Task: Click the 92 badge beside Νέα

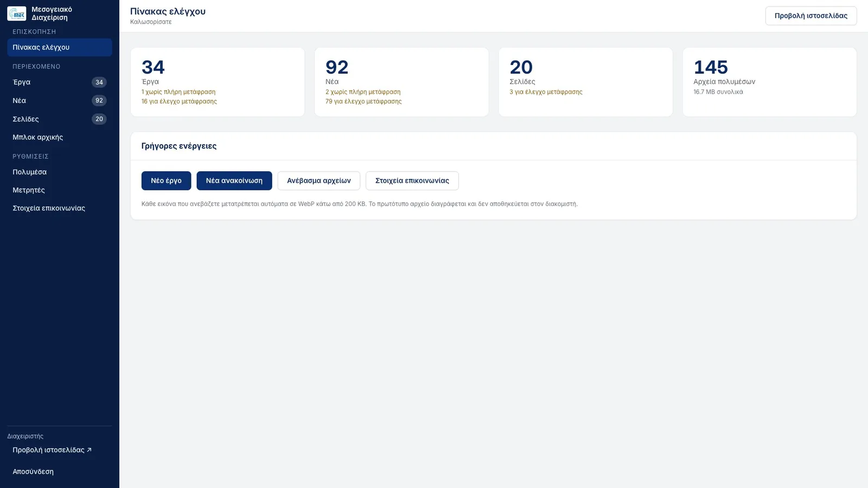Action: tap(99, 100)
